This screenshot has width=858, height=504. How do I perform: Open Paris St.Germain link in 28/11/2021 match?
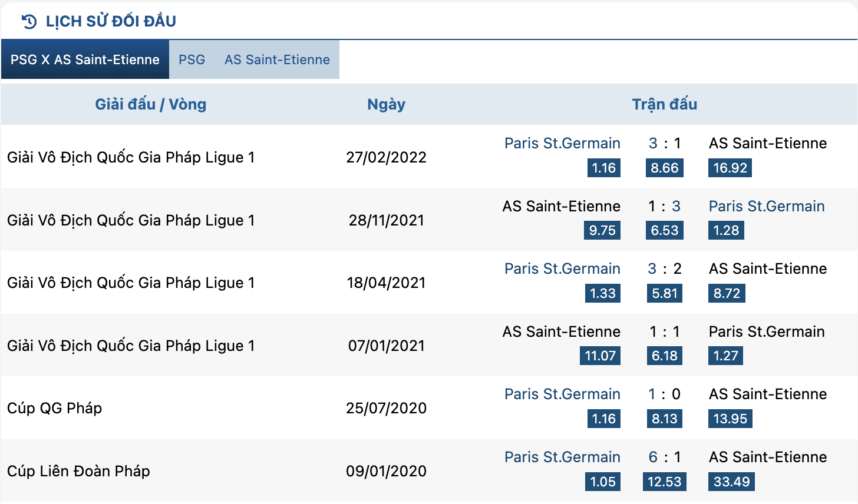click(766, 206)
